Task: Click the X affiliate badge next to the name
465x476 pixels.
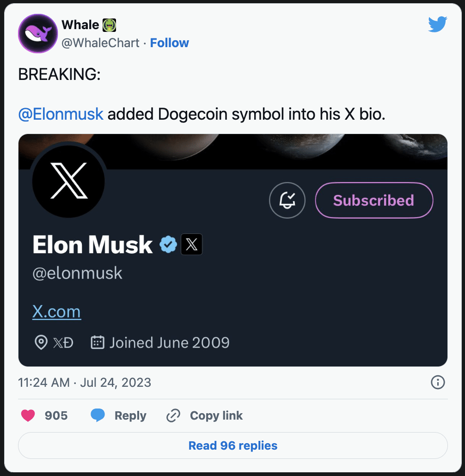Action: point(191,244)
